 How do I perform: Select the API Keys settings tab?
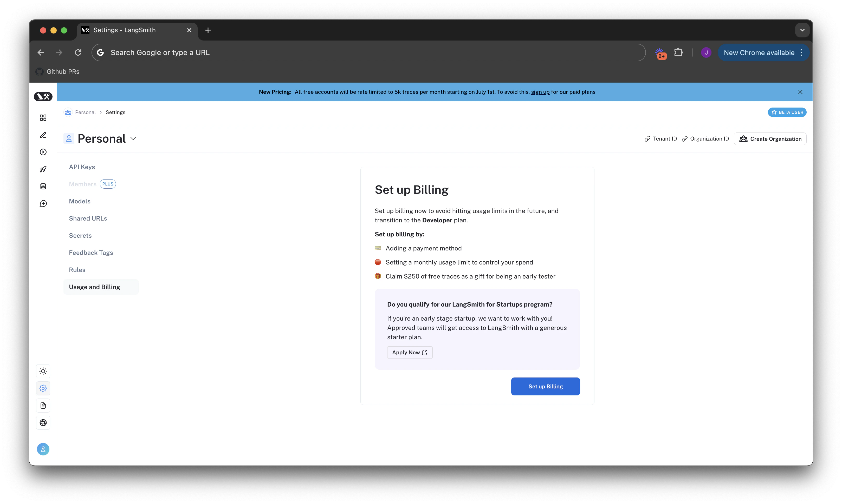(82, 167)
